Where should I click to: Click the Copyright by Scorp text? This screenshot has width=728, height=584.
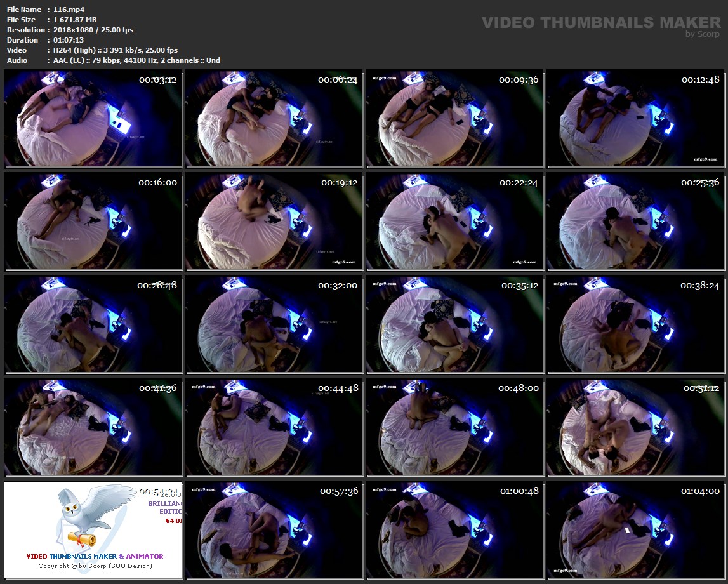(x=95, y=566)
